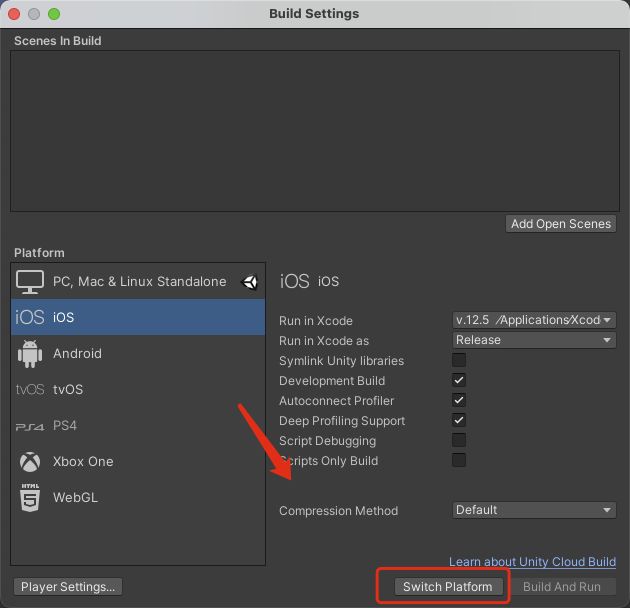Image resolution: width=630 pixels, height=608 pixels.
Task: Click the HTML5 WebGL icon
Action: coord(30,497)
